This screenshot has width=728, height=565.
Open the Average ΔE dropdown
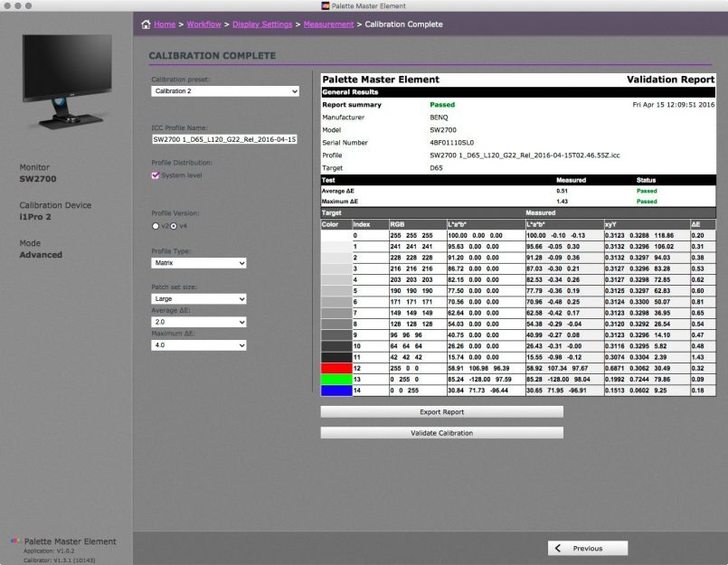coord(198,322)
